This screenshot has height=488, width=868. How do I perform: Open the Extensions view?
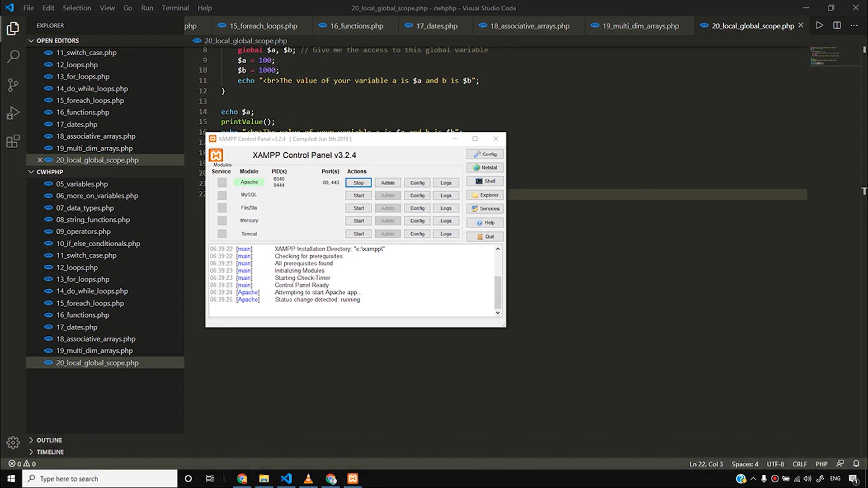(x=13, y=141)
